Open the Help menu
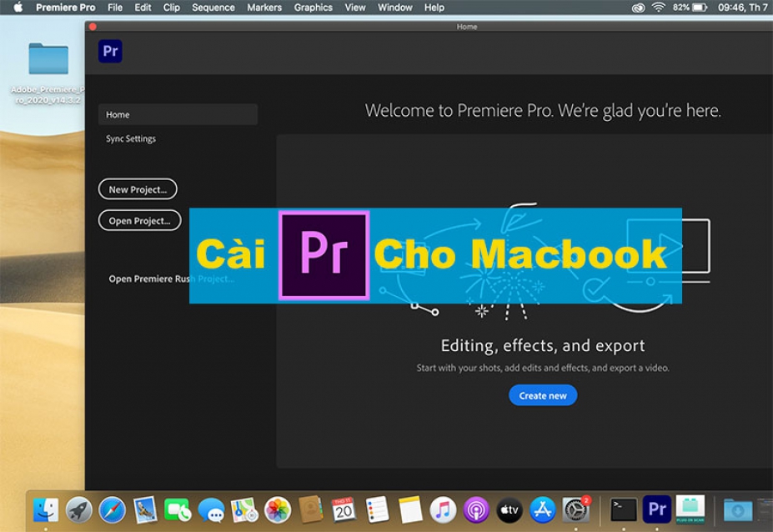 coord(434,8)
